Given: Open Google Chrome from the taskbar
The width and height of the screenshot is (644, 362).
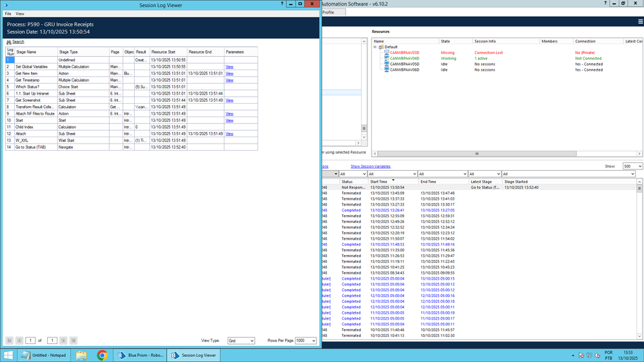Looking at the screenshot, I should (x=102, y=355).
